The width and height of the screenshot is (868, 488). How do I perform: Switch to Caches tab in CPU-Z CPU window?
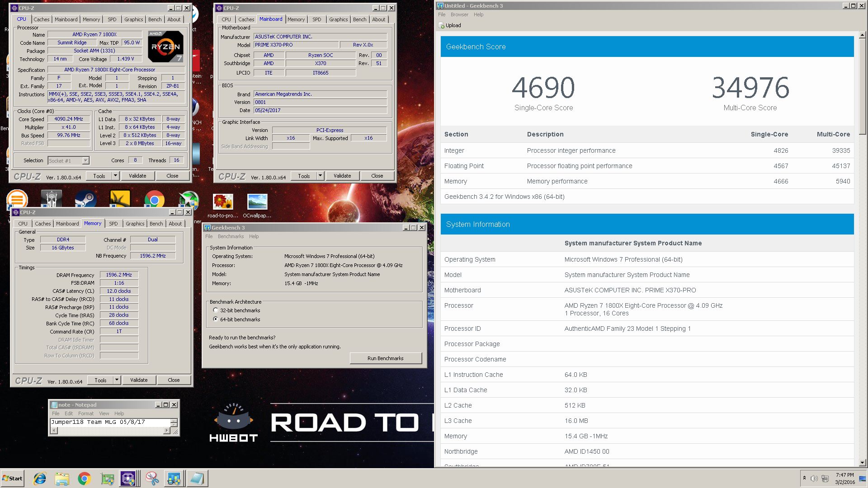point(42,19)
